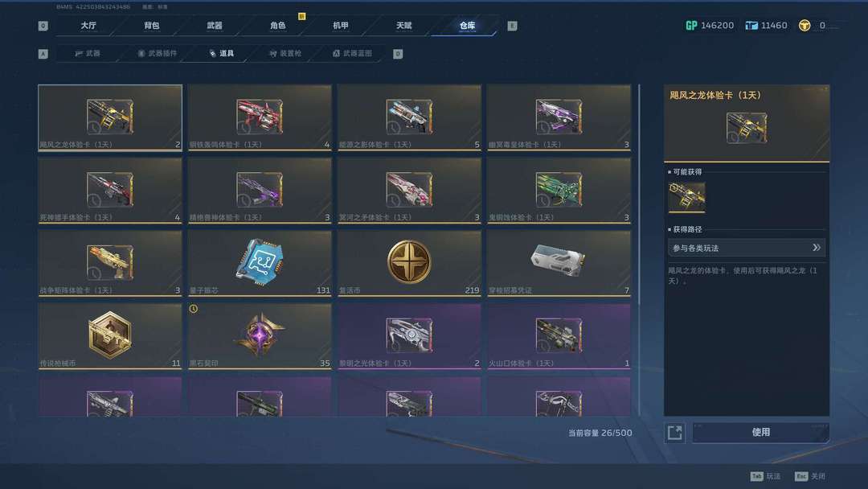Select the 穿梭招募凭证 item
The height and width of the screenshot is (489, 868).
pyautogui.click(x=559, y=264)
